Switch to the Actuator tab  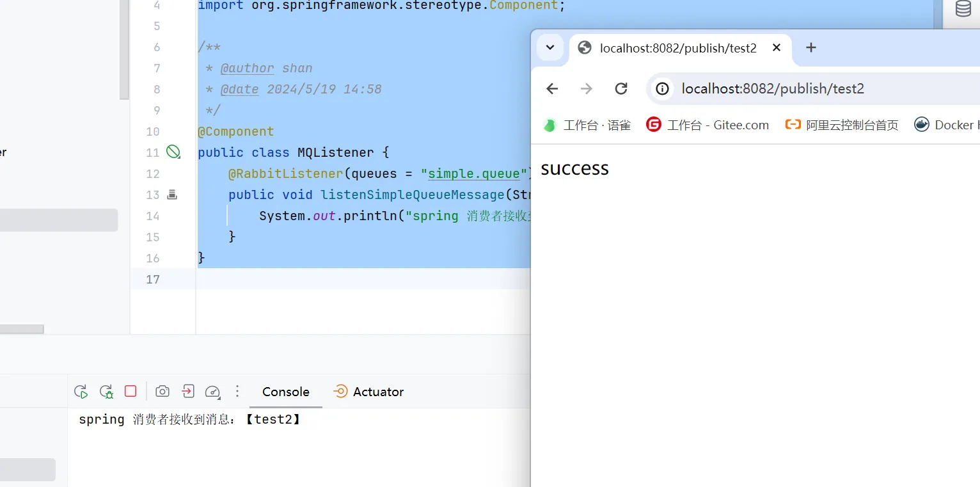coord(368,392)
